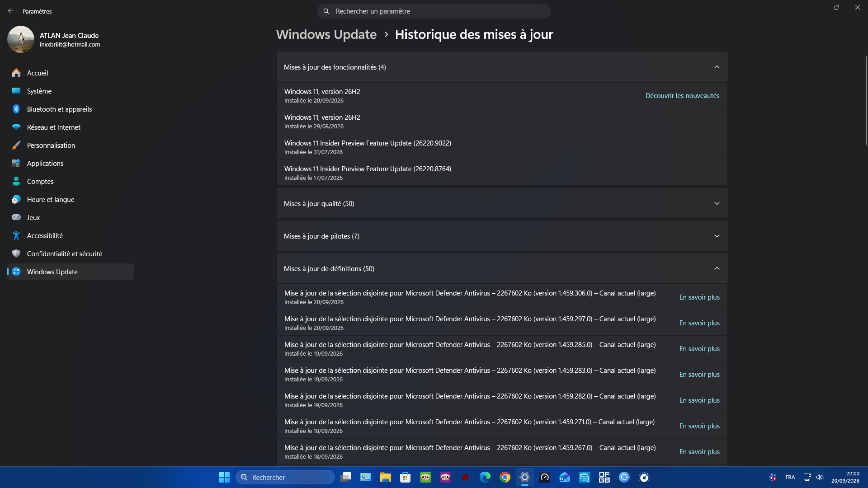Open File Explorer from the taskbar
Viewport: 868px width, 488px height.
(386, 477)
